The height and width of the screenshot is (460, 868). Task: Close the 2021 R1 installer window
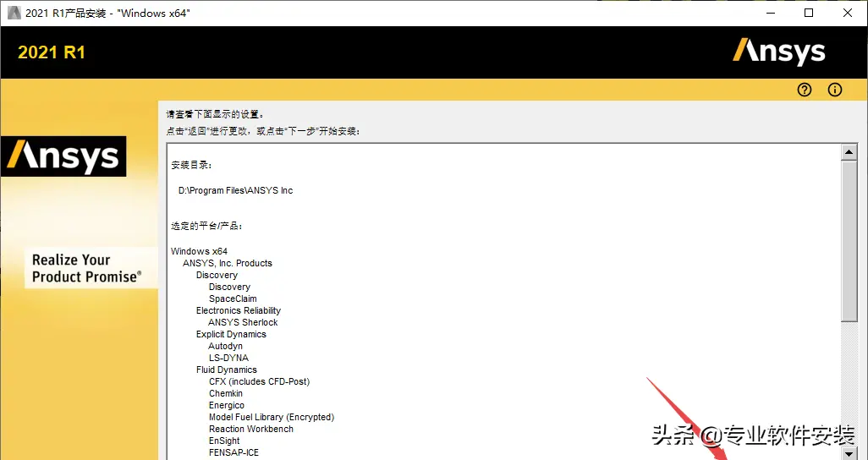(x=848, y=13)
